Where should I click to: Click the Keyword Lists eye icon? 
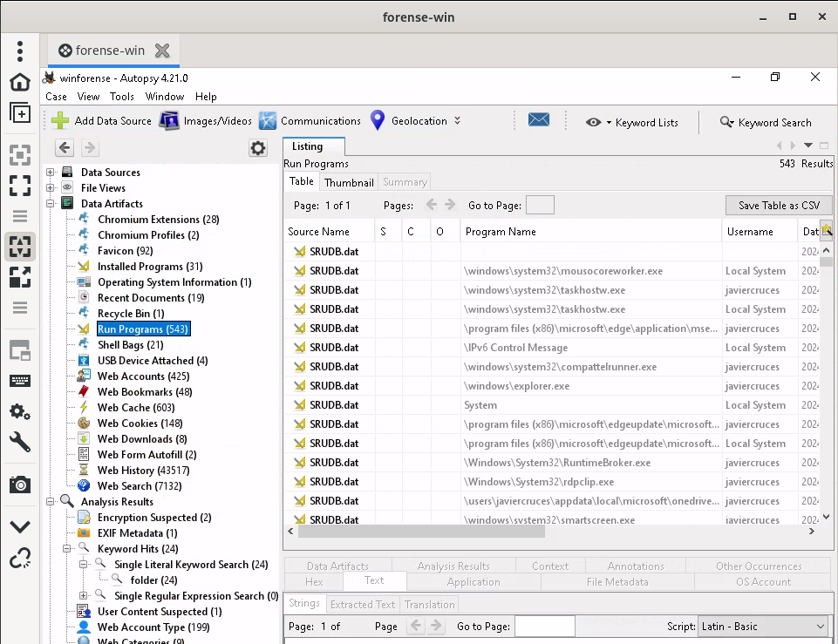[593, 122]
